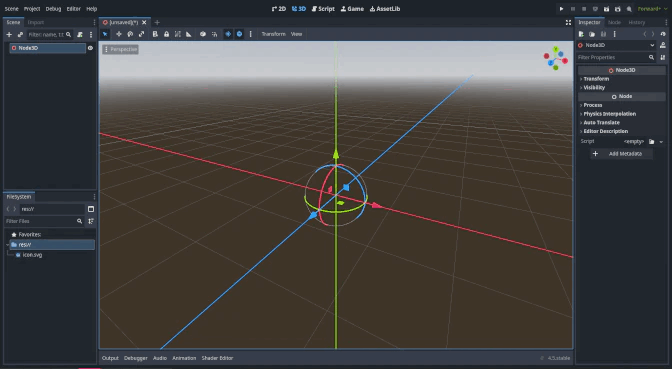
Task: Activate the Rotate Mode tool
Action: pyautogui.click(x=130, y=34)
